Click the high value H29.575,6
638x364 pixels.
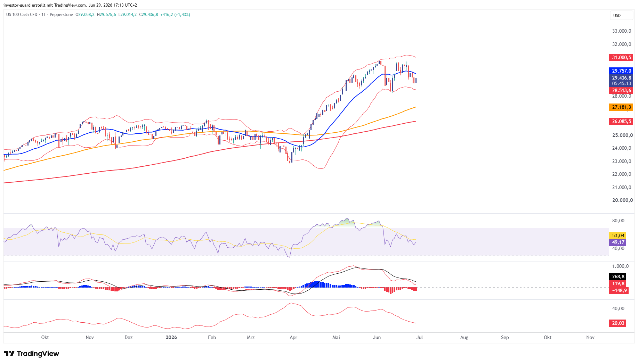coord(106,15)
